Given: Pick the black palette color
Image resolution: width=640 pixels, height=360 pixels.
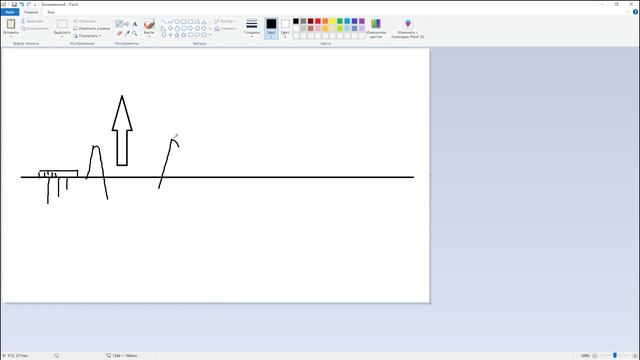Looking at the screenshot, I should point(296,21).
